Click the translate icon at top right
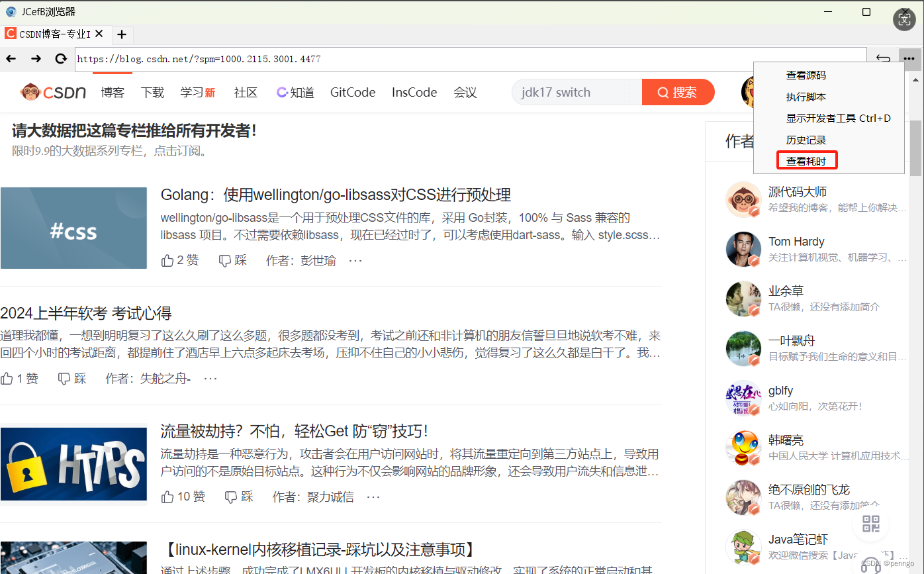This screenshot has height=574, width=924. pyautogui.click(x=905, y=19)
